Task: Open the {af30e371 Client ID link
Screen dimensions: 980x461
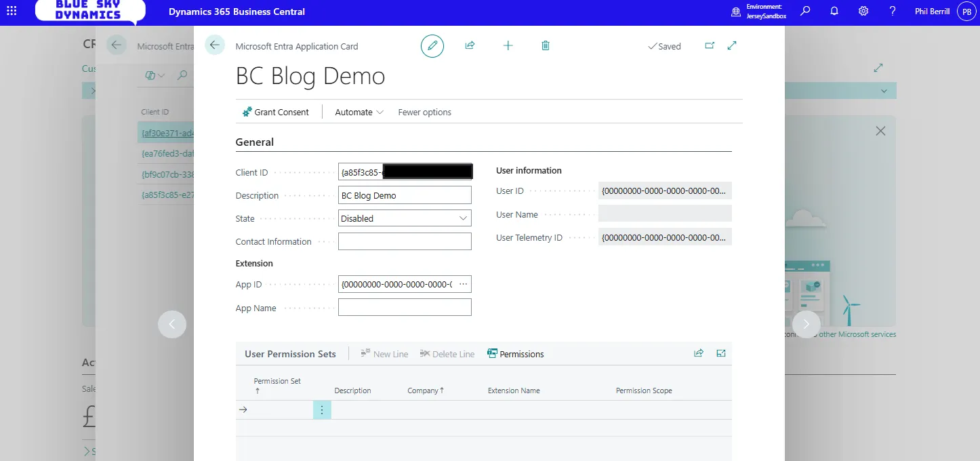Action: (167, 133)
